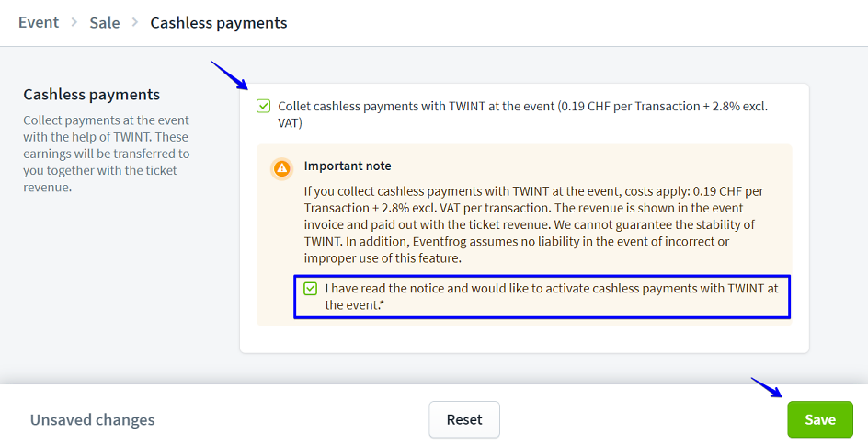The width and height of the screenshot is (868, 446).
Task: Select the Cashless payments breadcrumb item
Action: (219, 23)
